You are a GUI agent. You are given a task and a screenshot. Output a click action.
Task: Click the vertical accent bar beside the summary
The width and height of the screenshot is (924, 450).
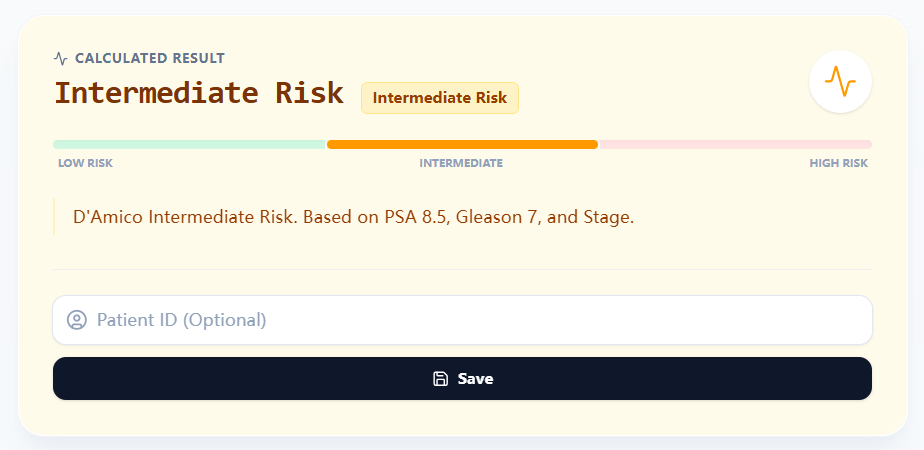tap(54, 217)
